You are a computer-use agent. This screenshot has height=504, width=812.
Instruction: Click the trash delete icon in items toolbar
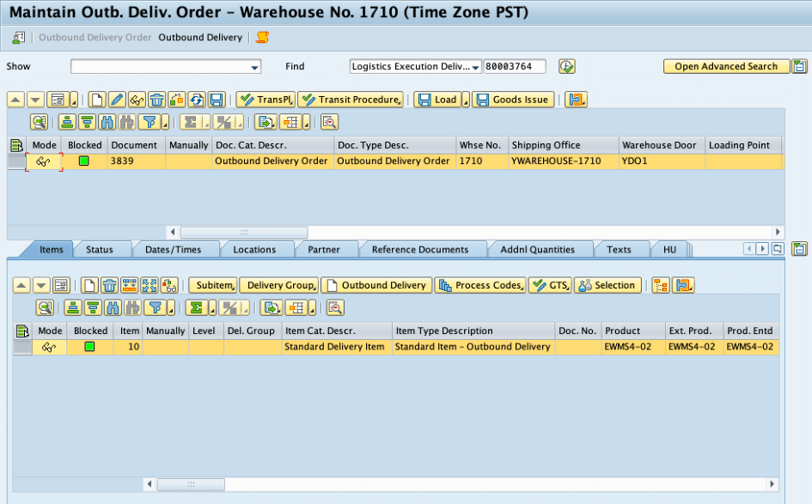[x=109, y=285]
